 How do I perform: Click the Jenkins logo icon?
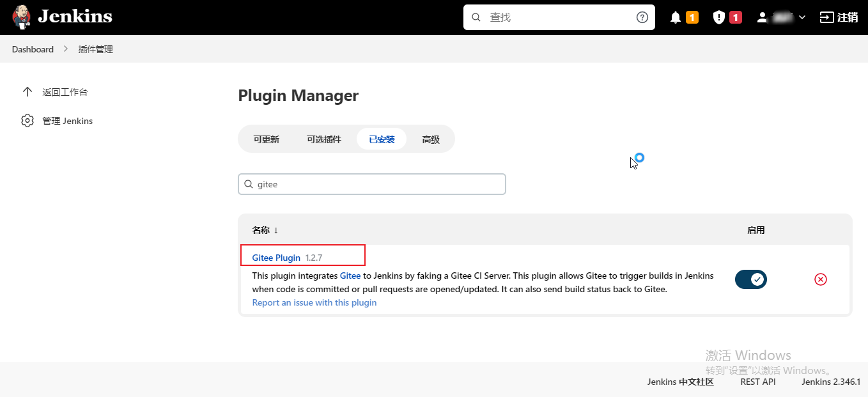click(21, 17)
